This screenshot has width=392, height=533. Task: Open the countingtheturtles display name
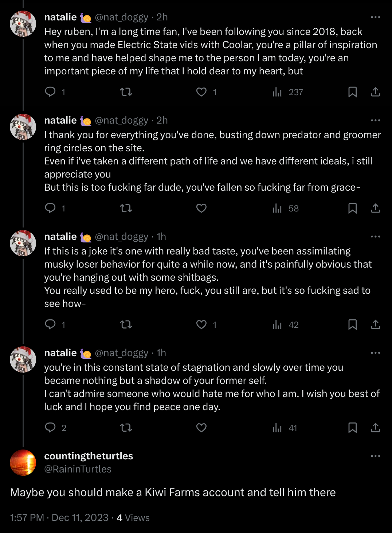pos(89,456)
